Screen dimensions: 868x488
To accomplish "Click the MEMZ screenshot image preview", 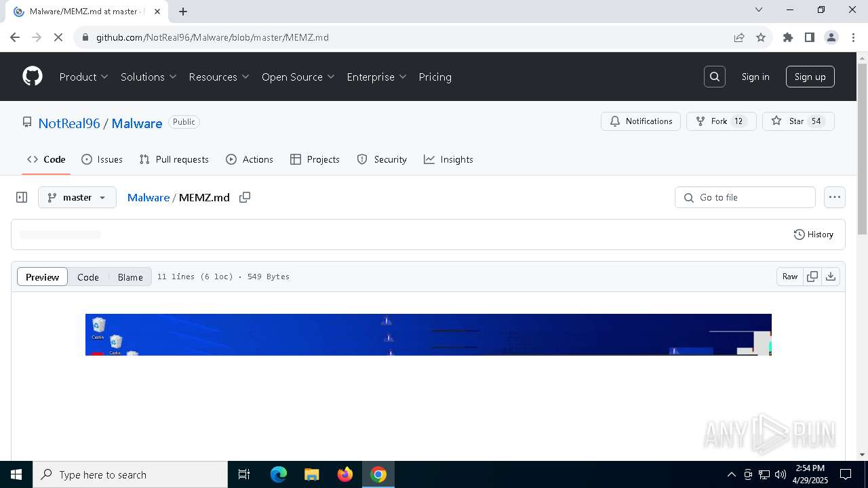I will coord(429,335).
